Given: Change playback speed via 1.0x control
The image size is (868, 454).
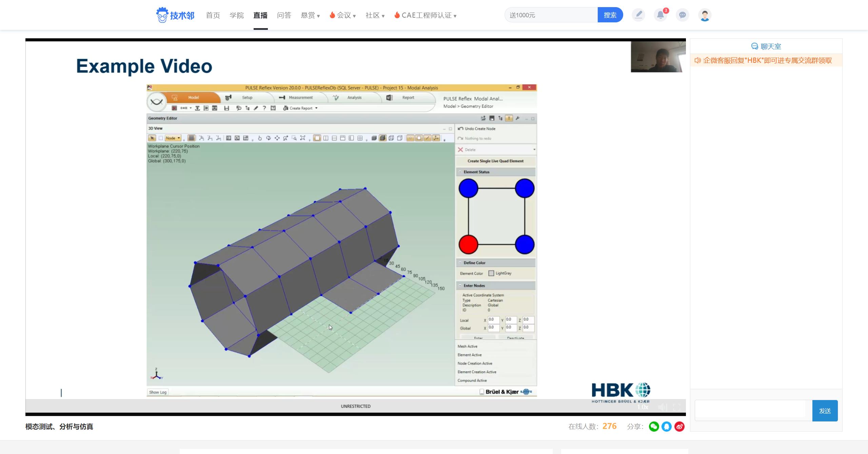Looking at the screenshot, I should 643,407.
